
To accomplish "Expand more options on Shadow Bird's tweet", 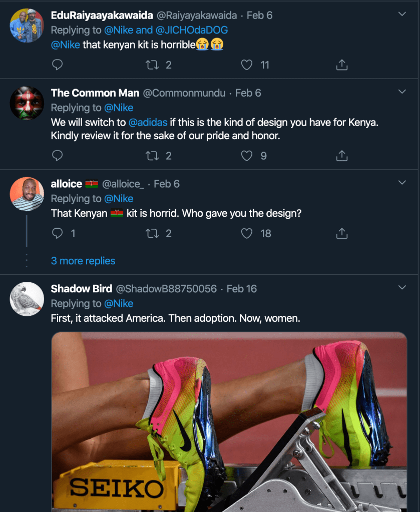I will point(401,288).
